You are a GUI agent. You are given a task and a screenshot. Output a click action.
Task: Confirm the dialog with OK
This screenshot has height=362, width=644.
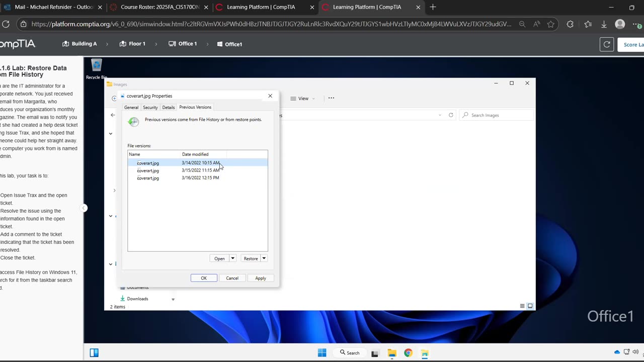[x=204, y=278]
